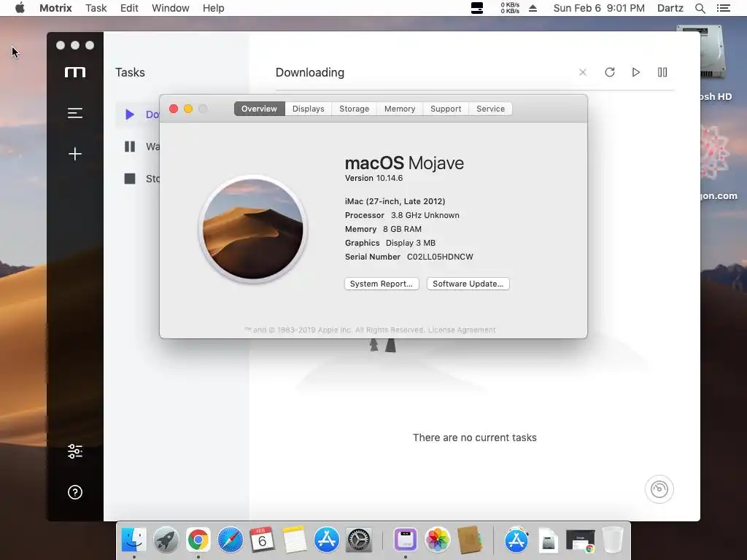Open the Motrix task list sidebar icon

[75, 113]
